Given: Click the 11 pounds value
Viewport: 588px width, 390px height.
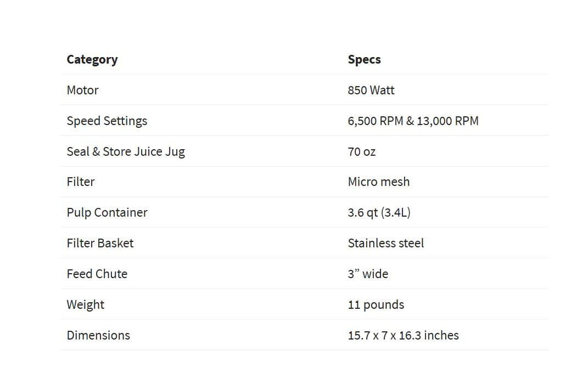Looking at the screenshot, I should point(376,305).
